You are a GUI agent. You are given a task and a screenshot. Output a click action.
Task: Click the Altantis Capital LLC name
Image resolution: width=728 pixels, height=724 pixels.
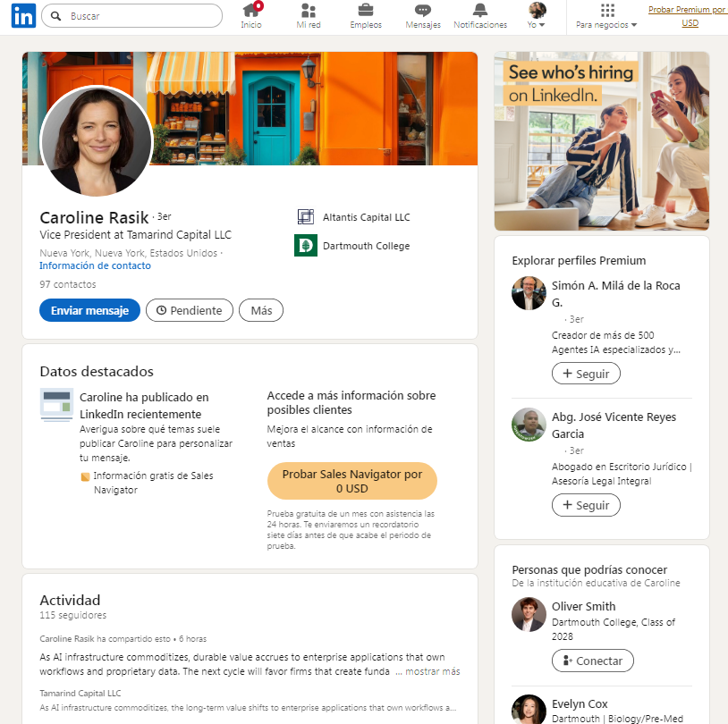tap(367, 217)
